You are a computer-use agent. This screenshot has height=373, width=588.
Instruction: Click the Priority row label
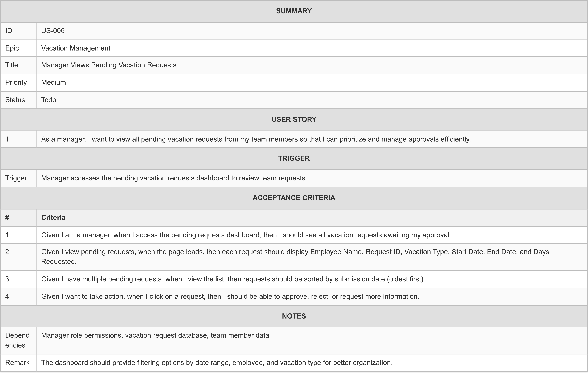pos(16,82)
